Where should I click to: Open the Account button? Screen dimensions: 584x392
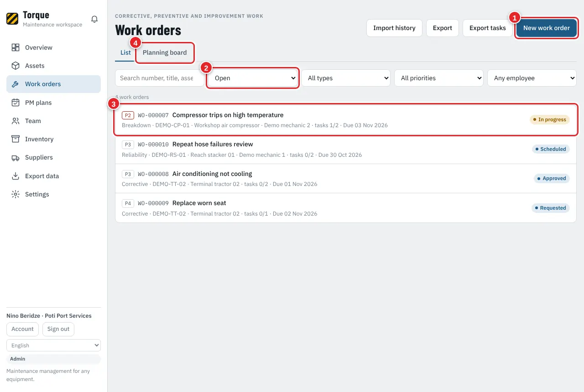22,329
